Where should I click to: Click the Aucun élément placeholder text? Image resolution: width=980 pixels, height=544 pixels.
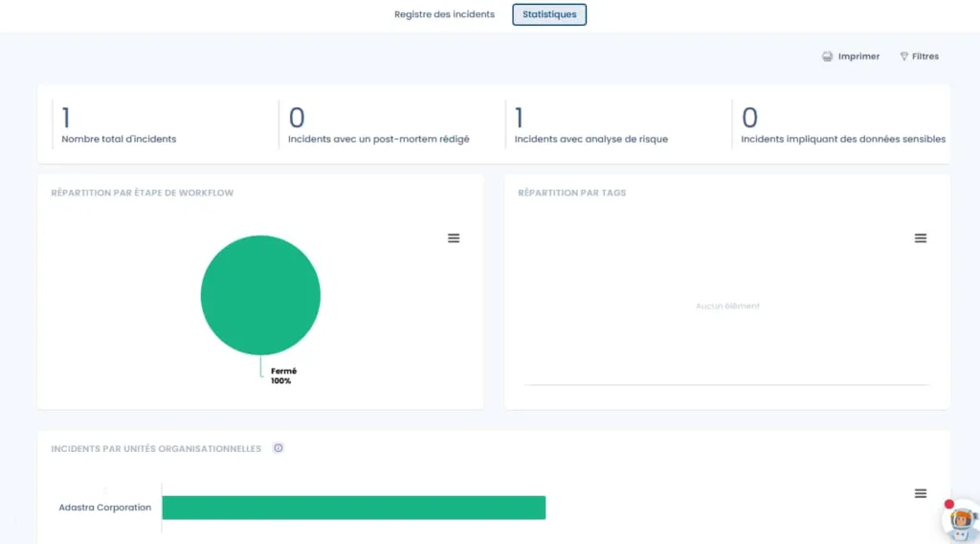pyautogui.click(x=727, y=306)
